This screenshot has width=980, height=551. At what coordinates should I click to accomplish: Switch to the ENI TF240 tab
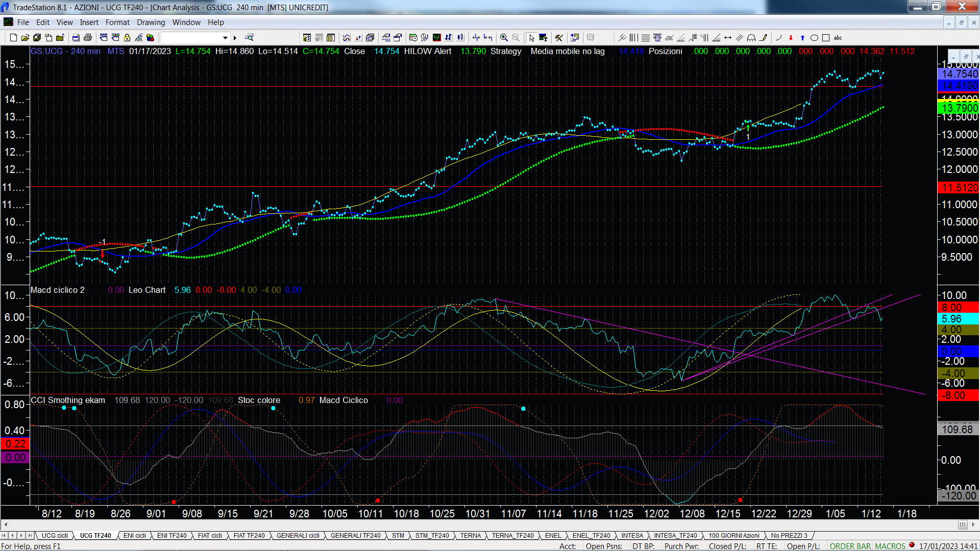coord(171,536)
